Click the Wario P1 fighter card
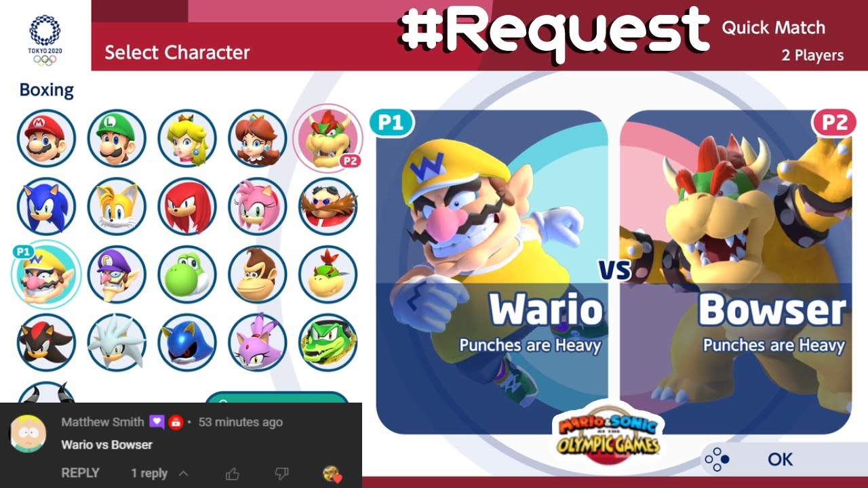 [492, 272]
